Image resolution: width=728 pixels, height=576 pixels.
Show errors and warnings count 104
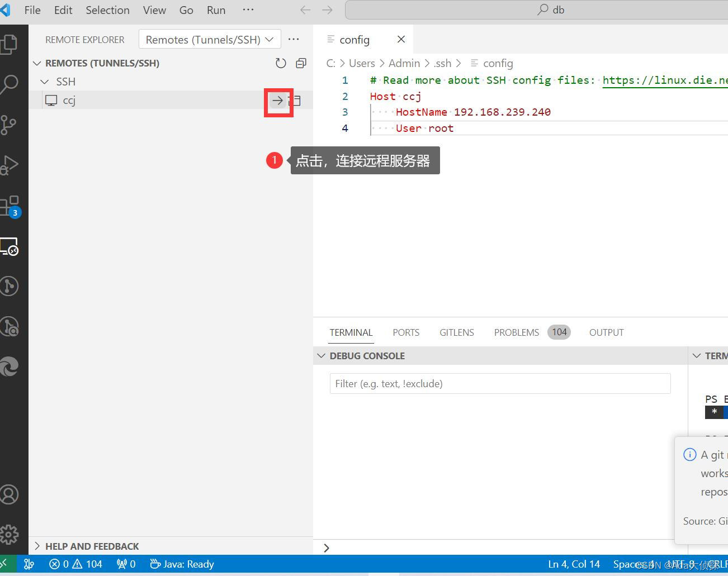point(75,564)
